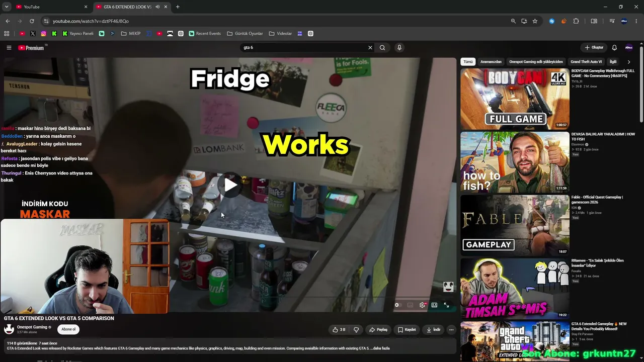Open the three-dot more actions menu under the video
644x362 pixels.
point(451,330)
